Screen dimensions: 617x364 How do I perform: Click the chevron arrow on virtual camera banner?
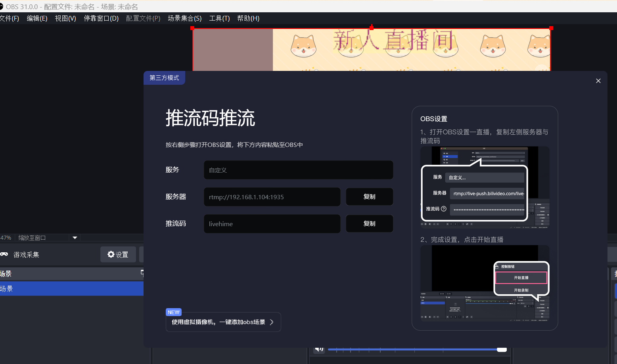[272, 322]
